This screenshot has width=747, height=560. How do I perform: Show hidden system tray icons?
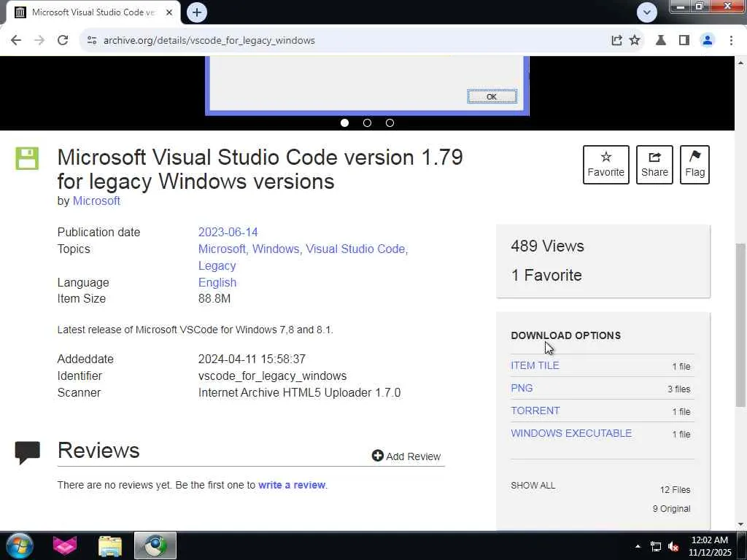pyautogui.click(x=638, y=546)
